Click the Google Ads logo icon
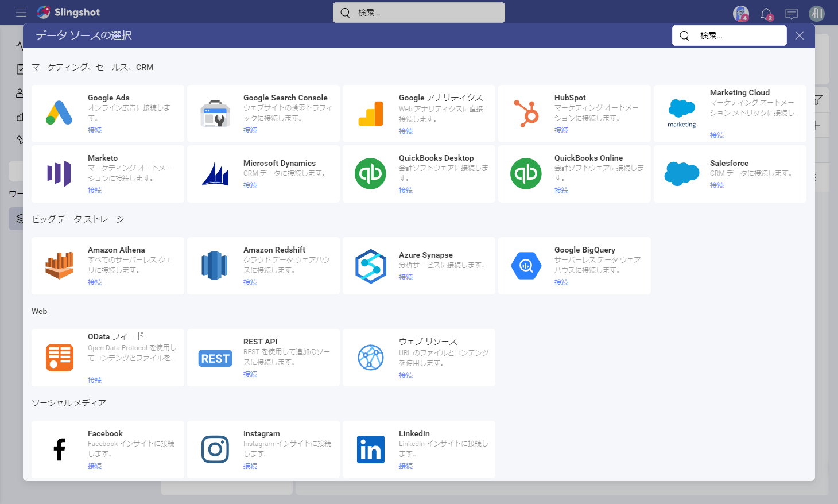Image resolution: width=838 pixels, height=504 pixels. [59, 113]
